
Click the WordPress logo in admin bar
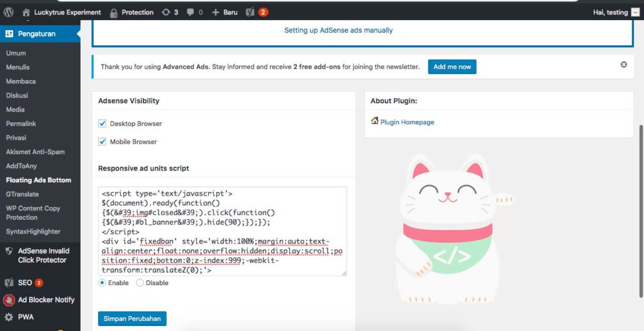point(9,12)
